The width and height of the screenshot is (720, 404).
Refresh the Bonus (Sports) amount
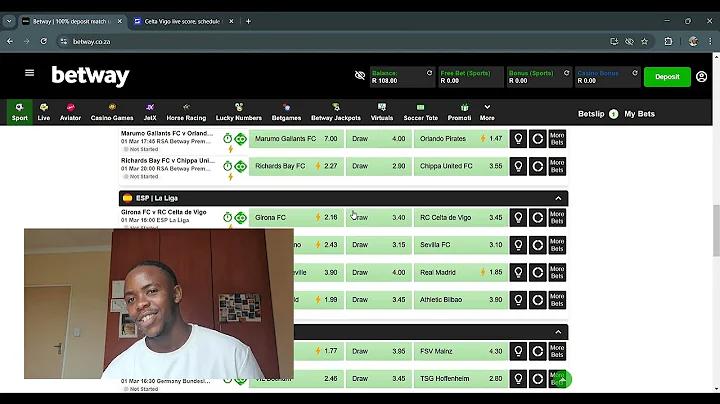(x=566, y=73)
